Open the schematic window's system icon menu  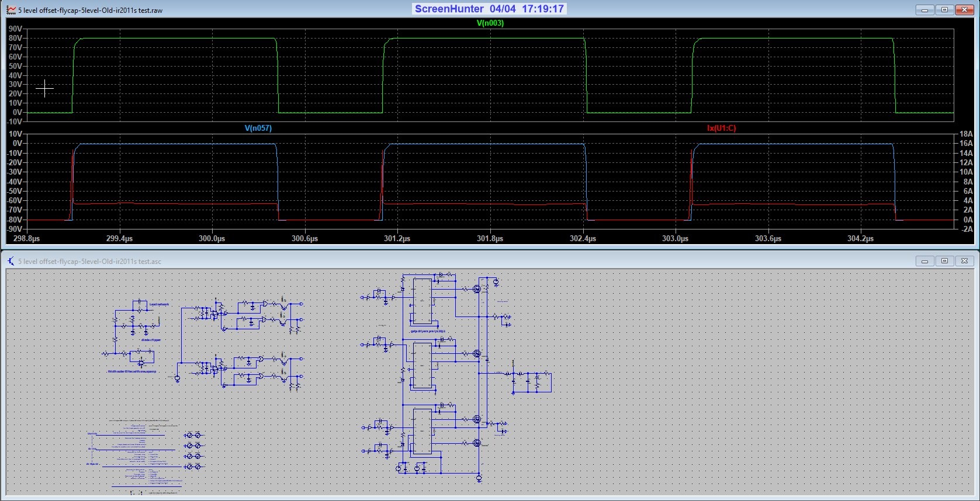point(11,261)
